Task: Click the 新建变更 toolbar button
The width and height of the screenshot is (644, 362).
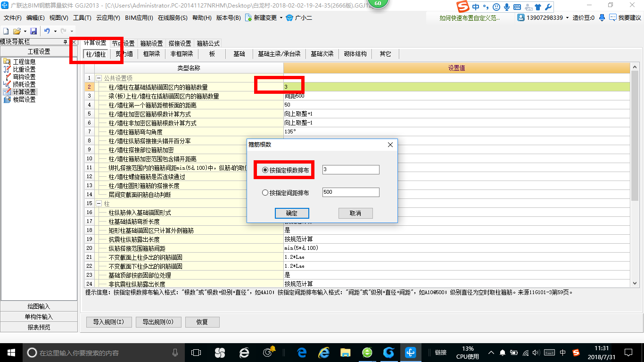Action: point(261,18)
